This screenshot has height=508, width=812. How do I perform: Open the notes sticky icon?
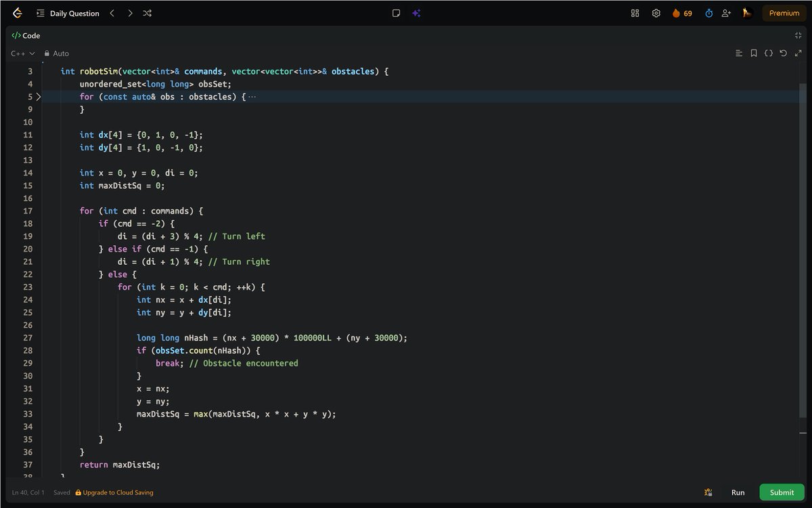pyautogui.click(x=397, y=13)
